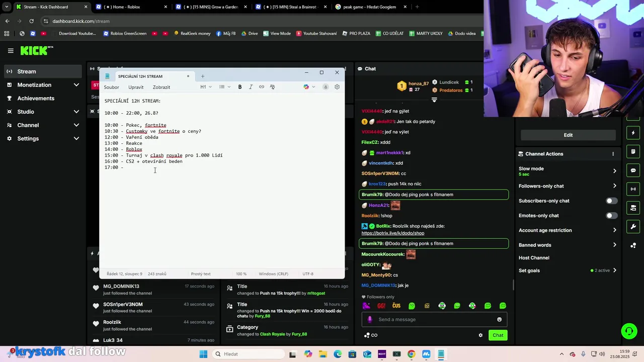Open chat settings gear icon

[480, 335]
